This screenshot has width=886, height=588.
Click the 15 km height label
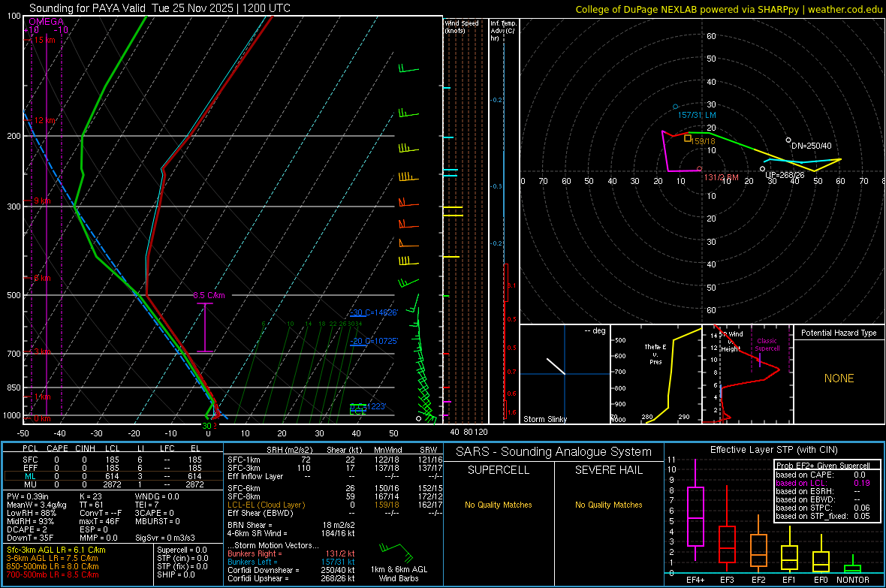coord(44,40)
